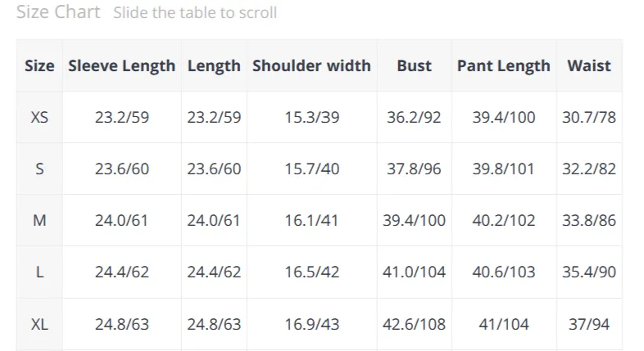Click the Size Chart heading text
The image size is (644, 351).
(x=58, y=12)
